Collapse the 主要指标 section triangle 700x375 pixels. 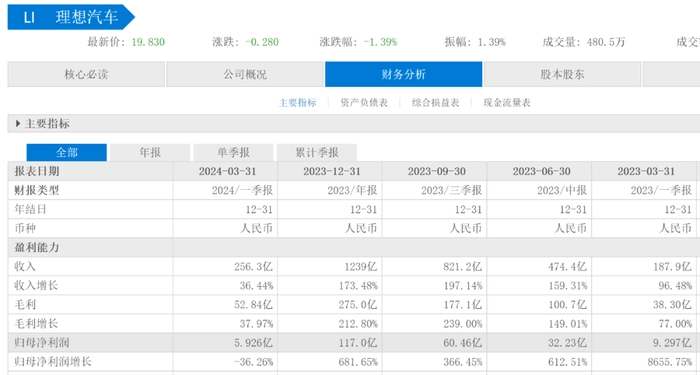18,124
